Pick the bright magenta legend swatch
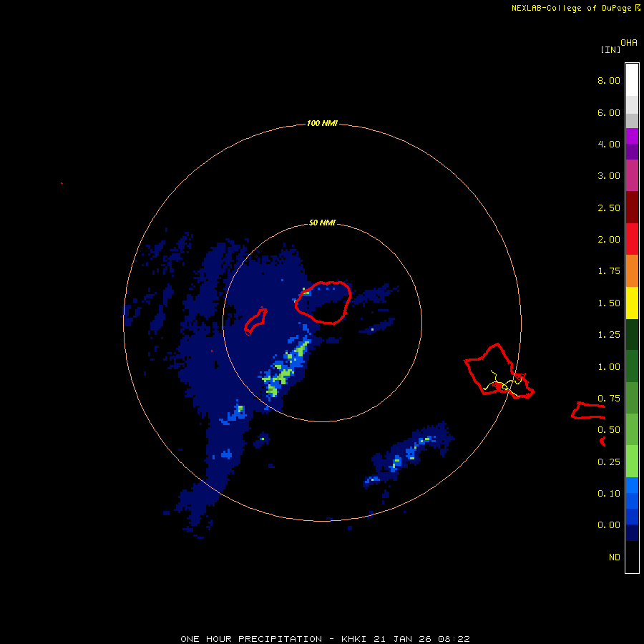644x644 pixels. click(x=632, y=136)
